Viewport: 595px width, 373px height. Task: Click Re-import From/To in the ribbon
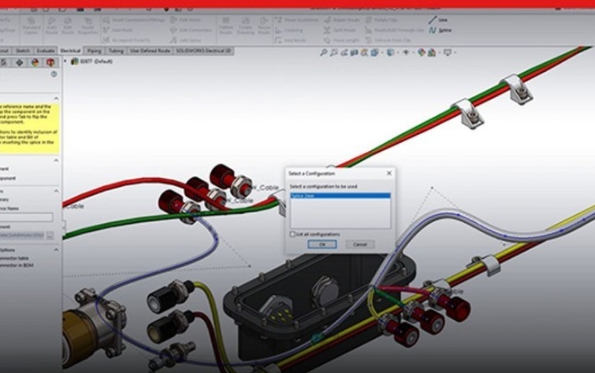click(126, 40)
